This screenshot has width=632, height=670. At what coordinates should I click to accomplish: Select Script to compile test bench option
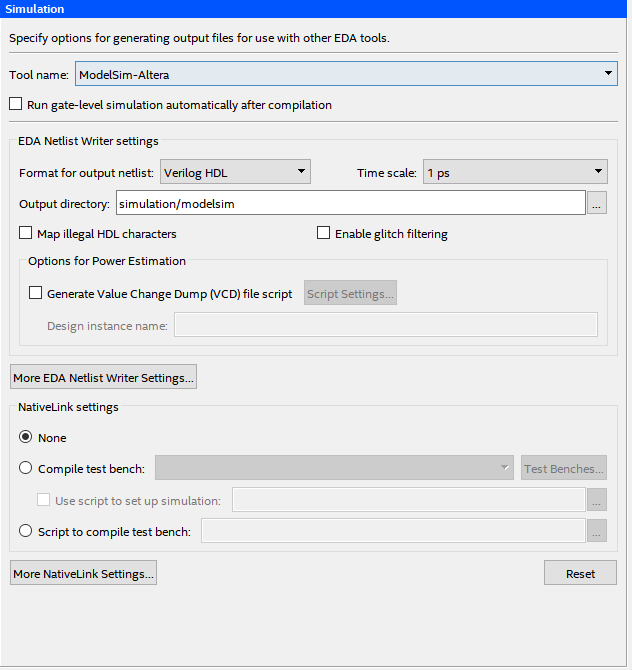pos(26,532)
